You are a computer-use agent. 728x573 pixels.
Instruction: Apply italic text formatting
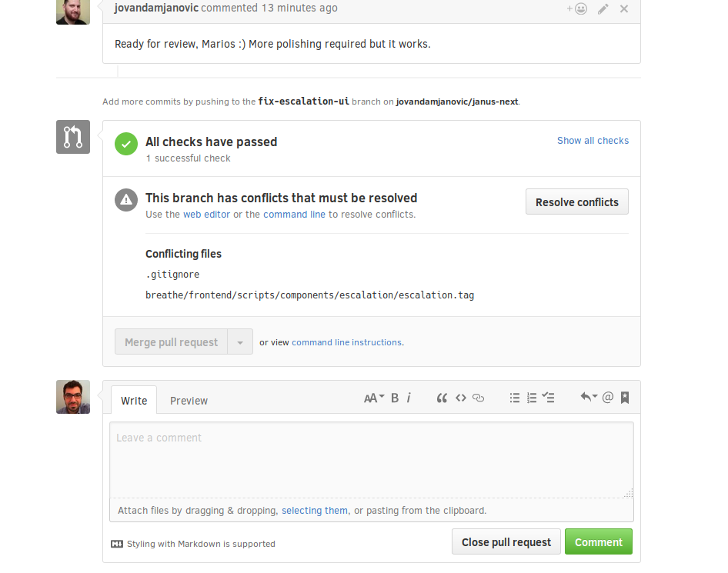(409, 398)
